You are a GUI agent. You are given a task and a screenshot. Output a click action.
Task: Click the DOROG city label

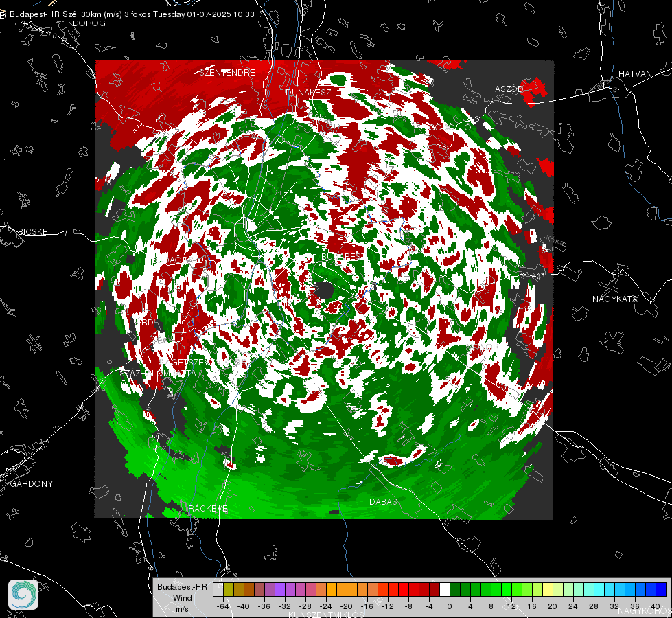point(89,23)
